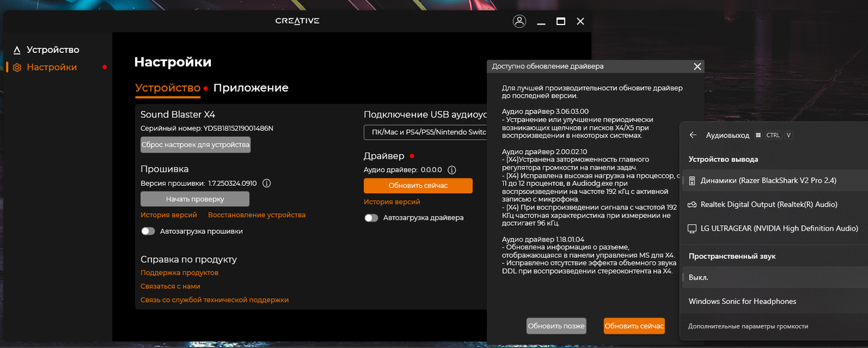Viewport: 868px width, 348px height.
Task: Close the driver update dialog
Action: click(697, 66)
